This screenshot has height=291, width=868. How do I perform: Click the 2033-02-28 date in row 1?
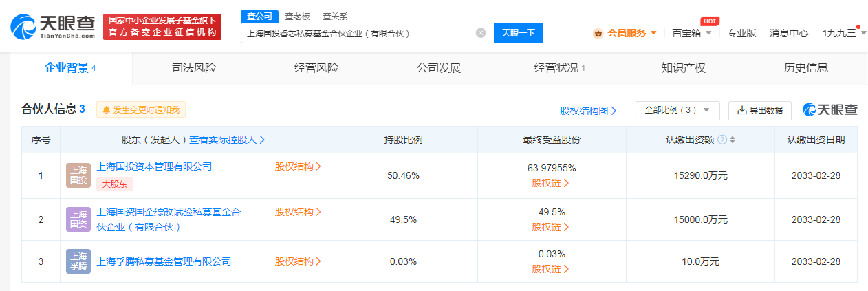pyautogui.click(x=816, y=175)
